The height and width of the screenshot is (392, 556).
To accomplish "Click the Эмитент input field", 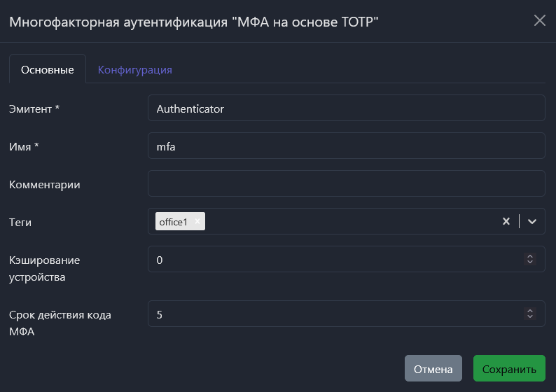I will 346,108.
